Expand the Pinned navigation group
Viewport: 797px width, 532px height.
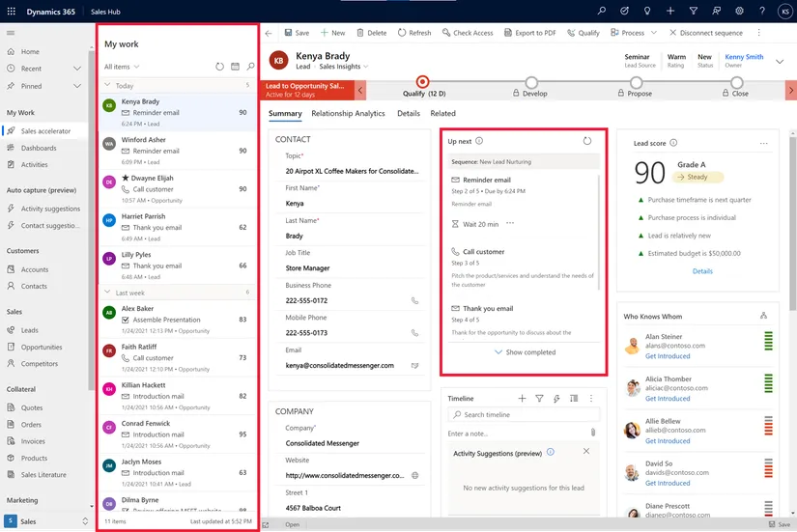[x=77, y=86]
